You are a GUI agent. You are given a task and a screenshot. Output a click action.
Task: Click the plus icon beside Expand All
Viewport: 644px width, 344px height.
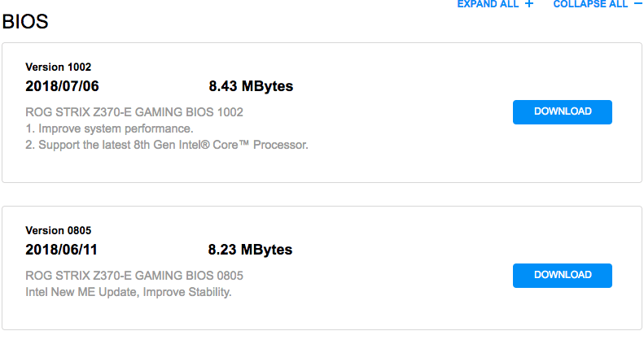529,4
